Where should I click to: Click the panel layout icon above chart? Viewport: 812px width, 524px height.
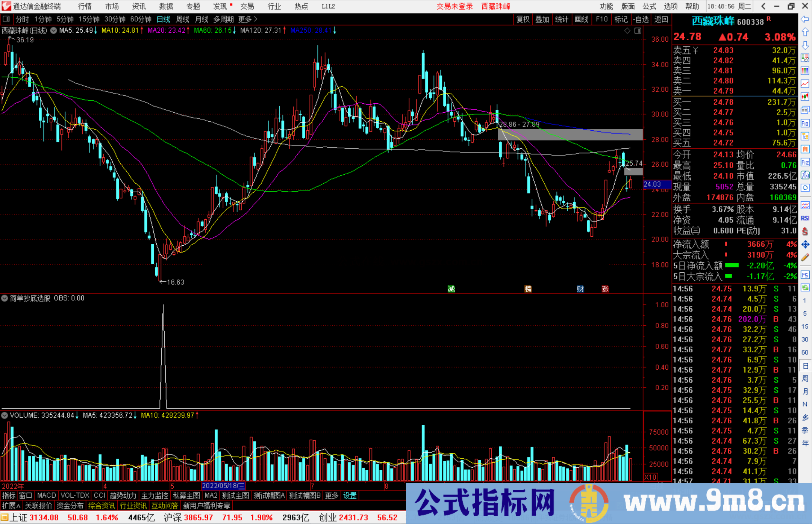pos(638,31)
